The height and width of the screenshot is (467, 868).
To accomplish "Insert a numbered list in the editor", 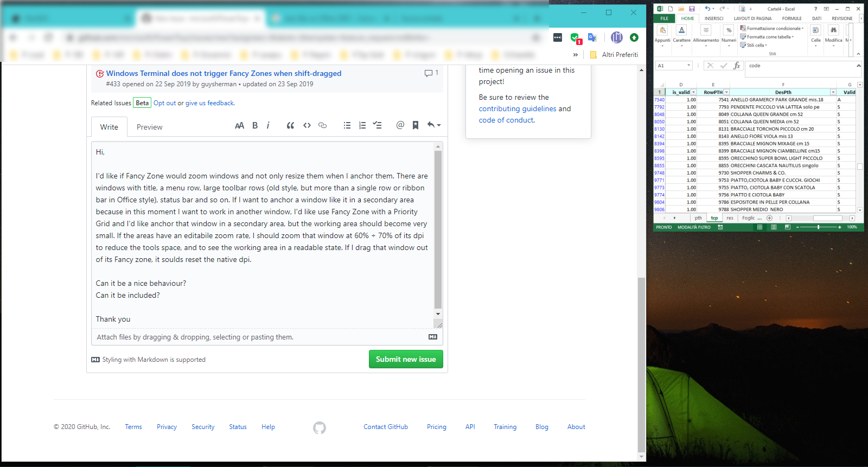I will pos(362,125).
